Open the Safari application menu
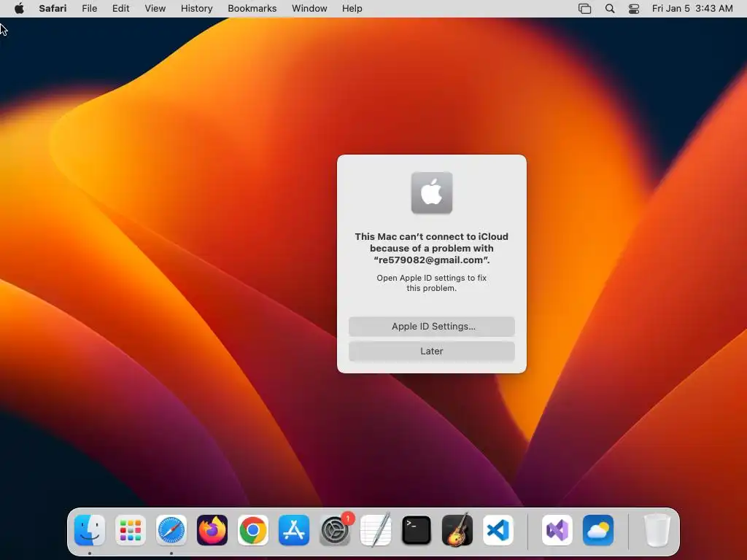The image size is (747, 560). pyautogui.click(x=53, y=9)
